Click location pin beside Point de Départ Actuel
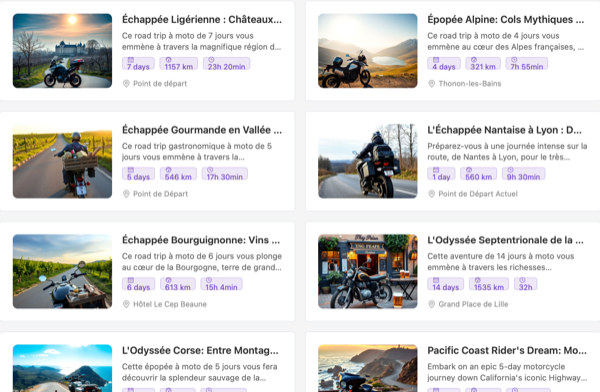 (x=431, y=194)
